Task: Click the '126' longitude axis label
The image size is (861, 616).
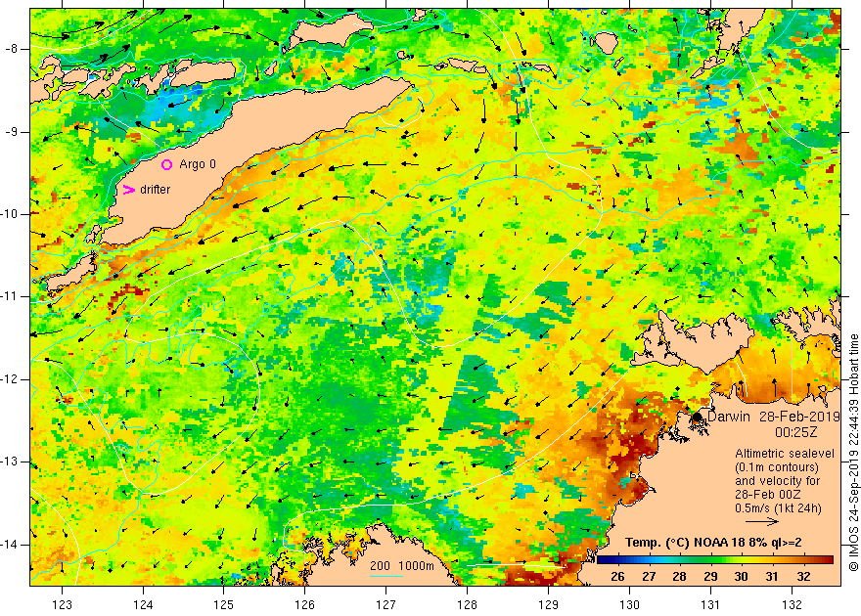Action: 304,604
